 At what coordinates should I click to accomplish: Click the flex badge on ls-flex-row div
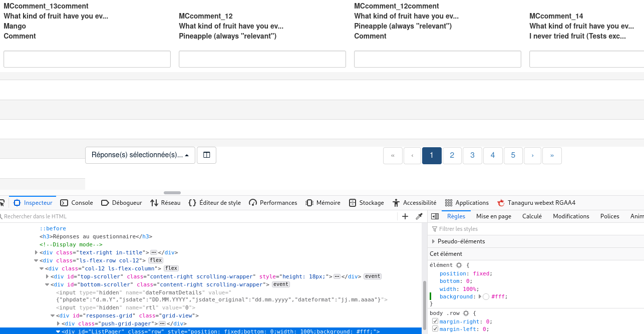tap(156, 260)
